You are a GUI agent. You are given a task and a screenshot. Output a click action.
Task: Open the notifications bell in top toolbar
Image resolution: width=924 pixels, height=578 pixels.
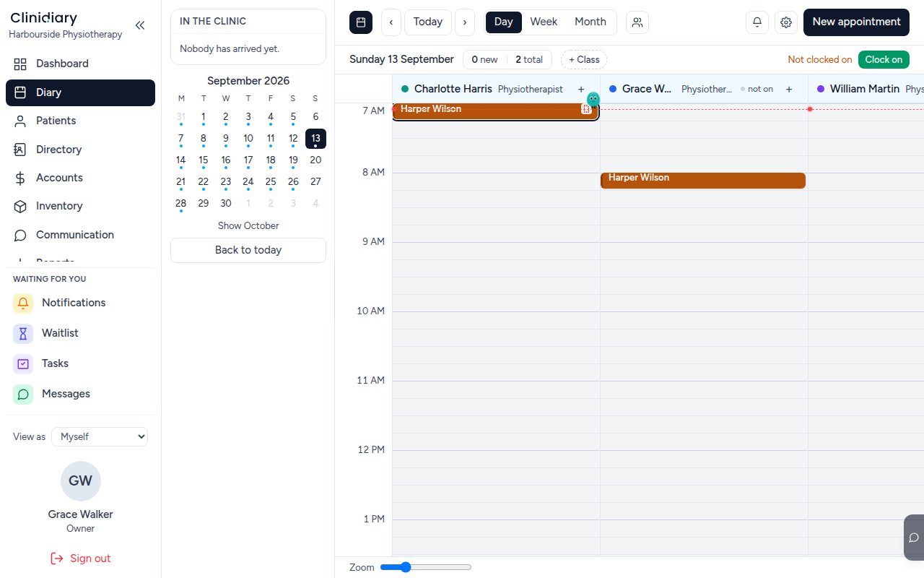pyautogui.click(x=757, y=22)
